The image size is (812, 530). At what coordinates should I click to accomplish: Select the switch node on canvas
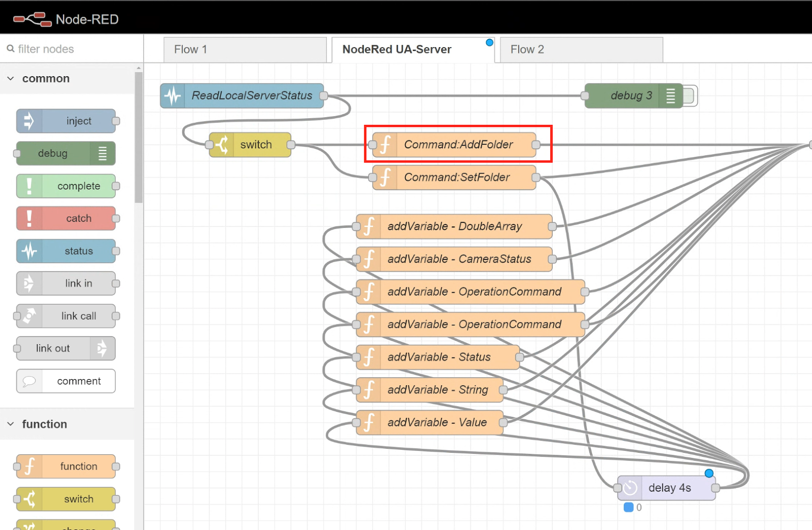(250, 145)
